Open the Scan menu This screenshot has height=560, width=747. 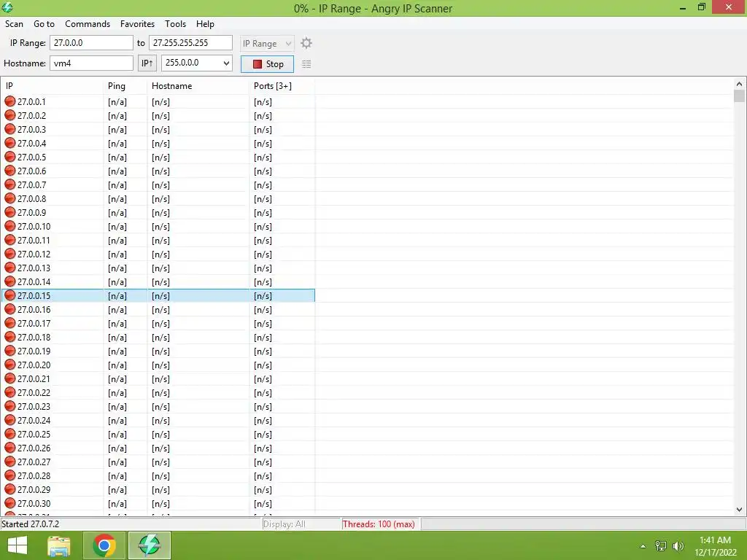point(14,24)
